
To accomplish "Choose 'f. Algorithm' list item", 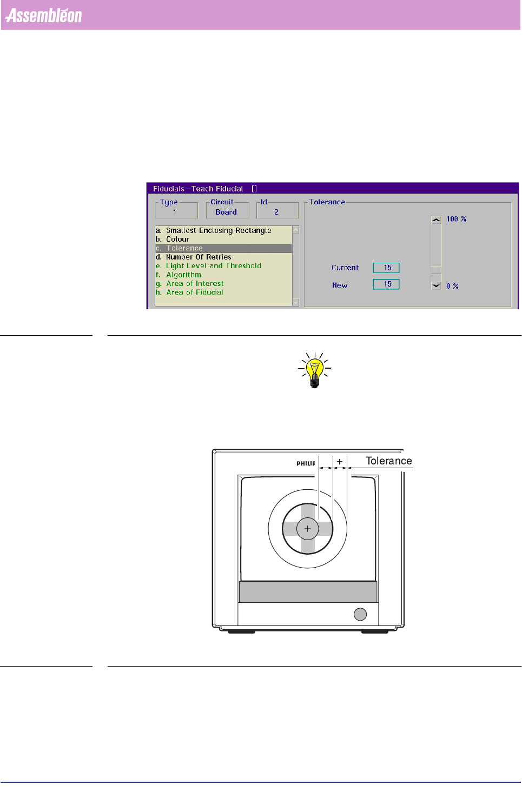I will click(223, 275).
